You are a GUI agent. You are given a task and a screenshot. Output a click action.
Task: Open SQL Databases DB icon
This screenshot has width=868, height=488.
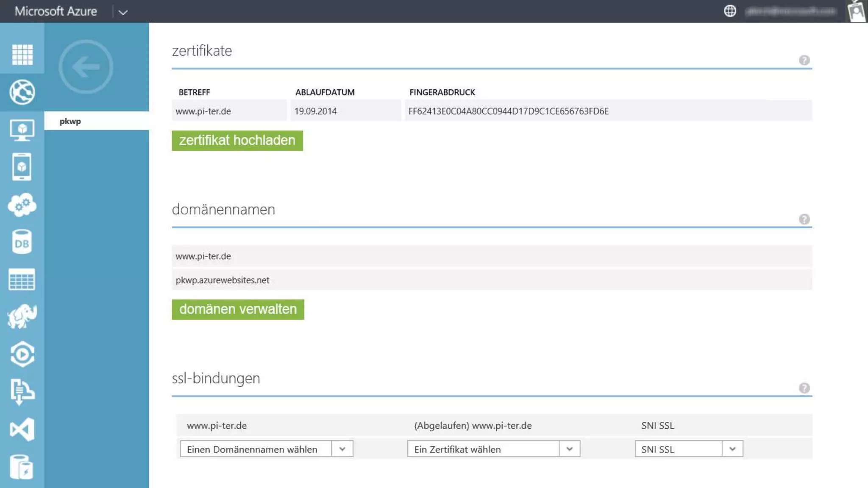pyautogui.click(x=22, y=242)
